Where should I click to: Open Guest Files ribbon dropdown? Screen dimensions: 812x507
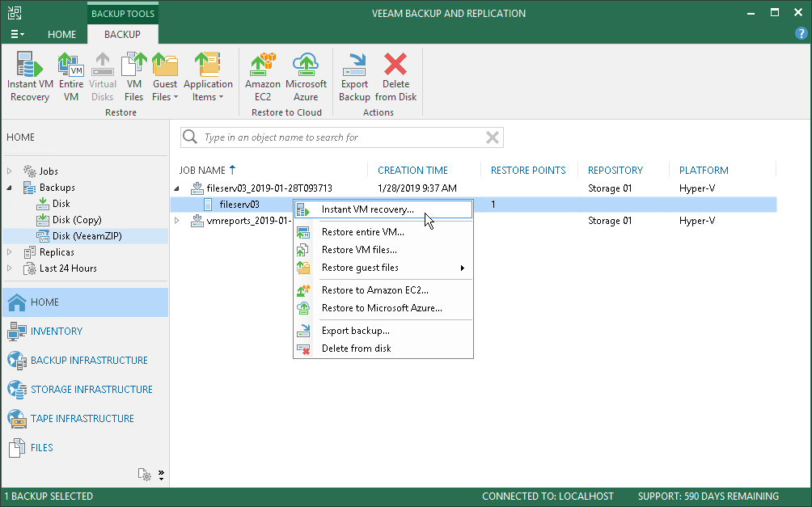[x=165, y=77]
